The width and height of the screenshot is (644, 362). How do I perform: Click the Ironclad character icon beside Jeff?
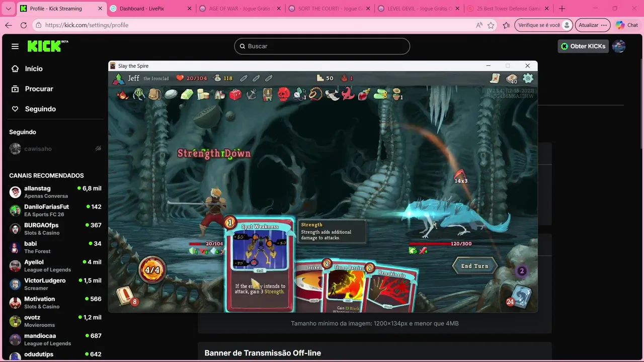118,78
